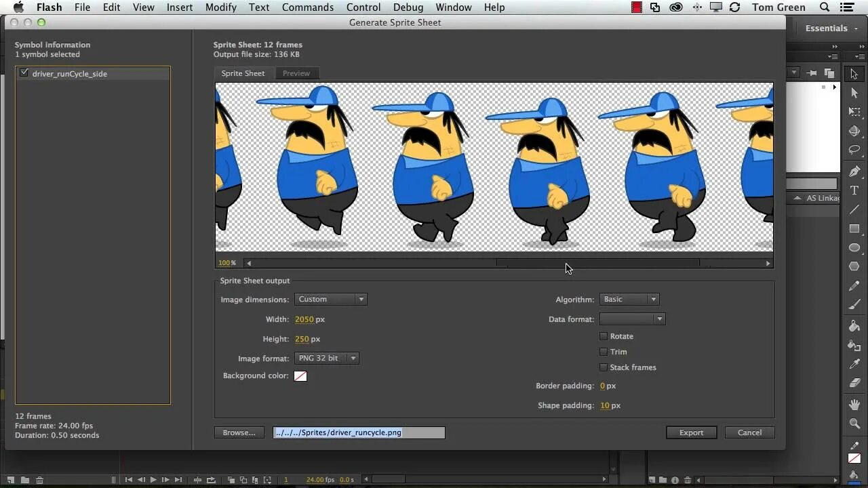The height and width of the screenshot is (488, 868).
Task: Open the Data format dropdown
Action: [x=632, y=319]
